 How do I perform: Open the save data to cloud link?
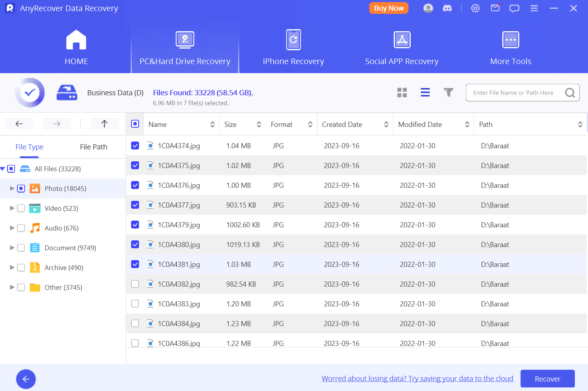click(417, 378)
